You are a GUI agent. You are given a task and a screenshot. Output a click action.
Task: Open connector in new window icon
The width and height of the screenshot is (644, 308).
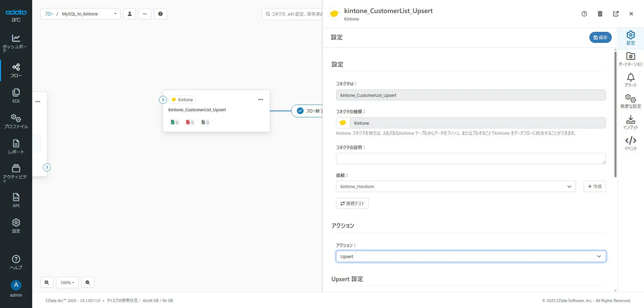[x=616, y=14]
